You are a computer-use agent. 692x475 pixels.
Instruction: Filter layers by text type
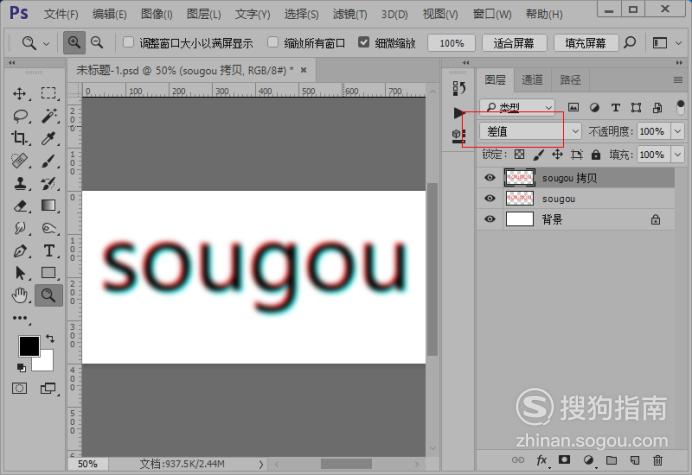click(x=615, y=107)
